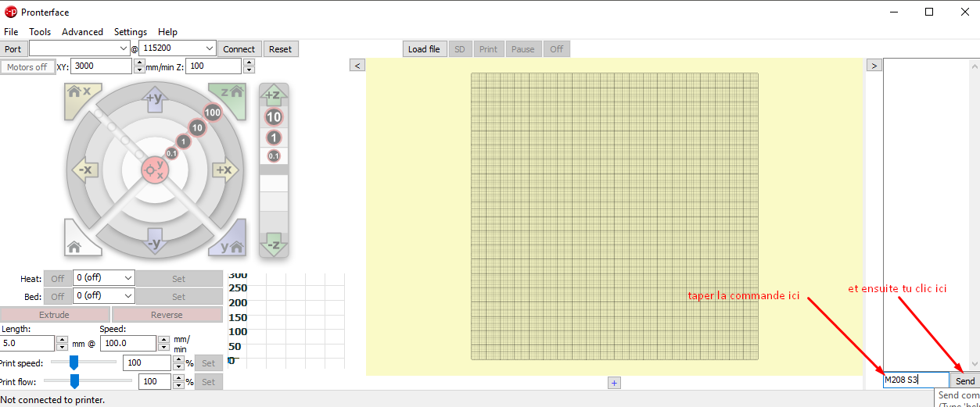Expand console with > button
The height and width of the screenshot is (407, 980).
click(874, 65)
